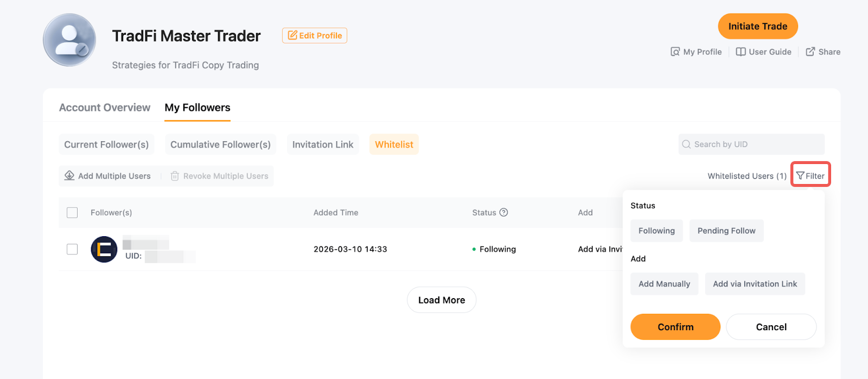868x379 pixels.
Task: Open the User Guide book icon
Action: coord(741,52)
